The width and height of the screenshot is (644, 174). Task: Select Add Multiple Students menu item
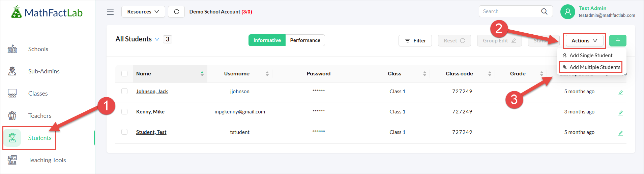click(594, 67)
